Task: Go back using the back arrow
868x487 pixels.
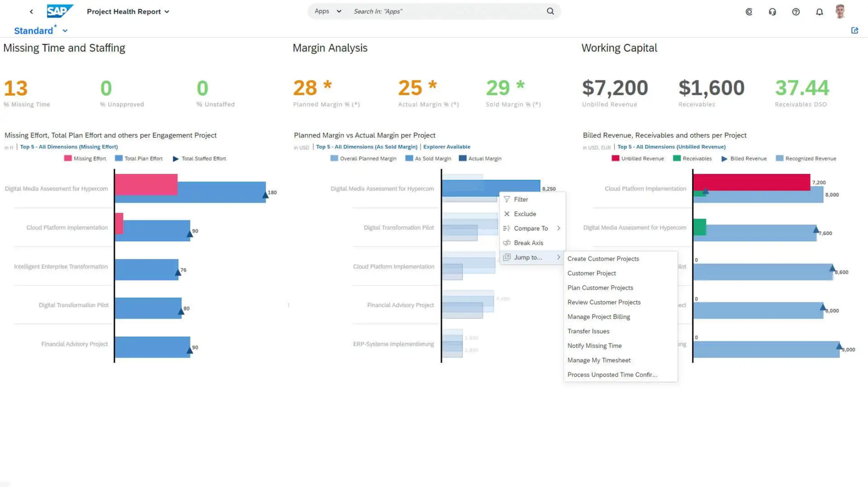Action: [x=31, y=11]
